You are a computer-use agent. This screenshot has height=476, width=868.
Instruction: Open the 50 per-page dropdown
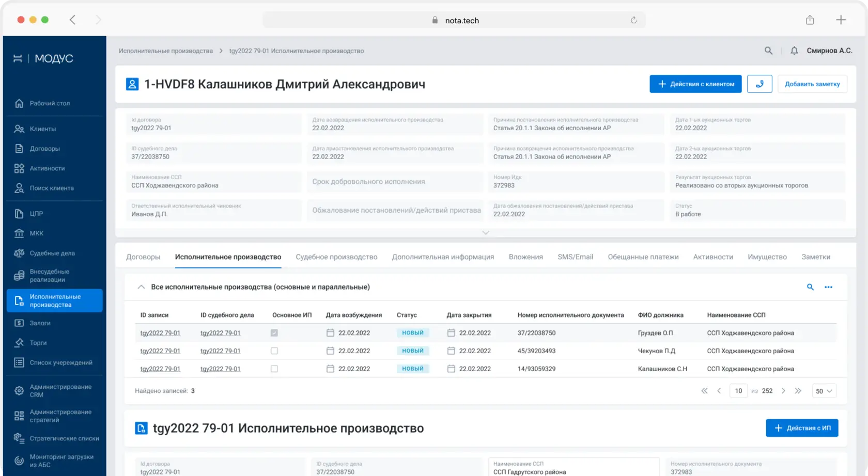(x=824, y=391)
